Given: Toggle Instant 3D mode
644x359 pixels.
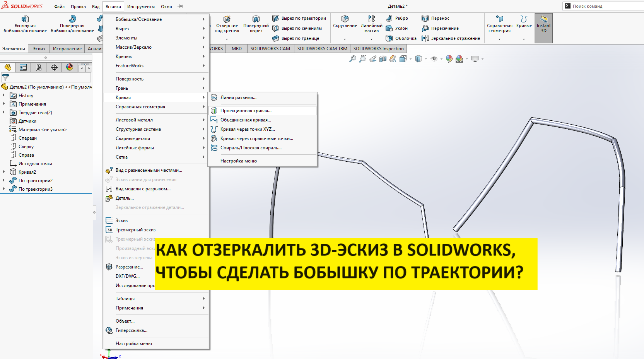Looking at the screenshot, I should pyautogui.click(x=543, y=27).
